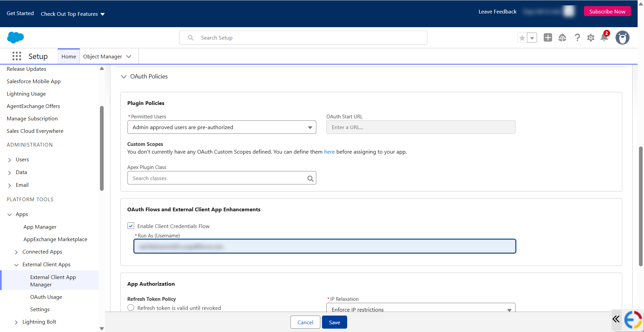This screenshot has width=644, height=332.
Task: View notifications bell
Action: (x=604, y=37)
